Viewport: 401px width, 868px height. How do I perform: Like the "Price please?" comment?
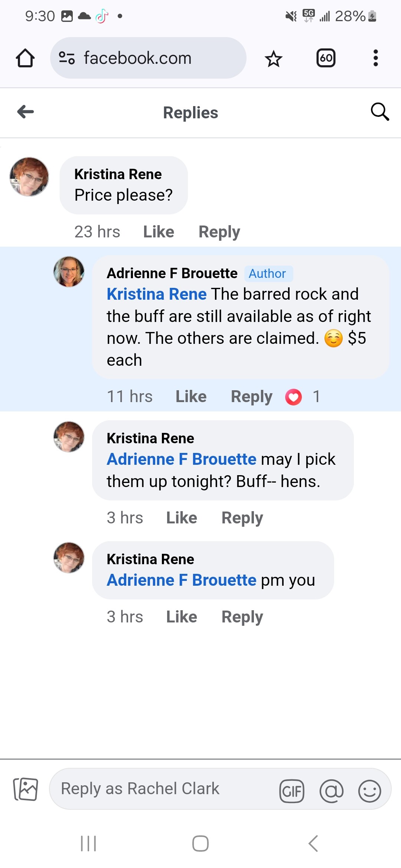click(159, 232)
